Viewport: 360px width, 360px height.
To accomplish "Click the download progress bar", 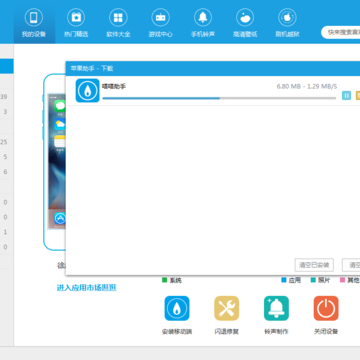I will pyautogui.click(x=219, y=98).
